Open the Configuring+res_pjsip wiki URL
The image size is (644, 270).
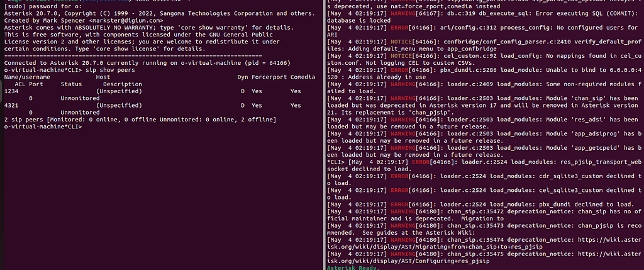pos(485,257)
